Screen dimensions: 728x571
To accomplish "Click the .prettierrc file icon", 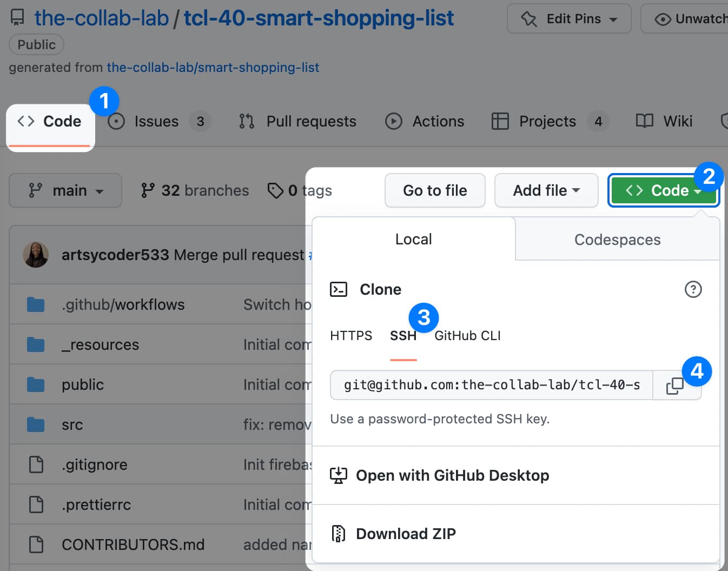I will tap(36, 504).
